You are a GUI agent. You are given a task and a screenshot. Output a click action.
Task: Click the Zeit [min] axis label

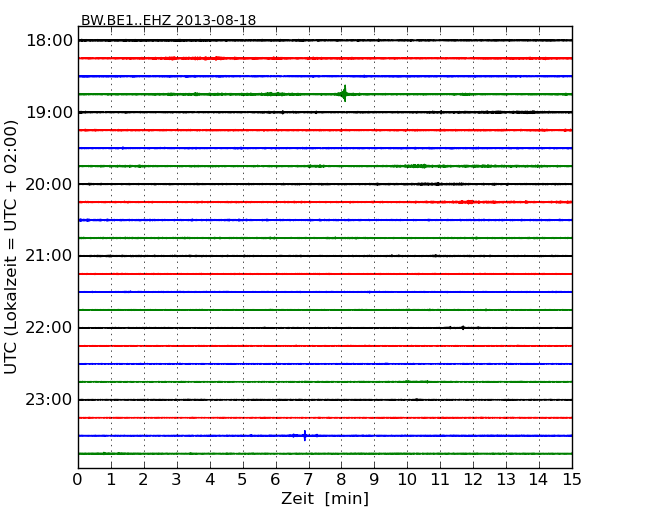(x=325, y=498)
